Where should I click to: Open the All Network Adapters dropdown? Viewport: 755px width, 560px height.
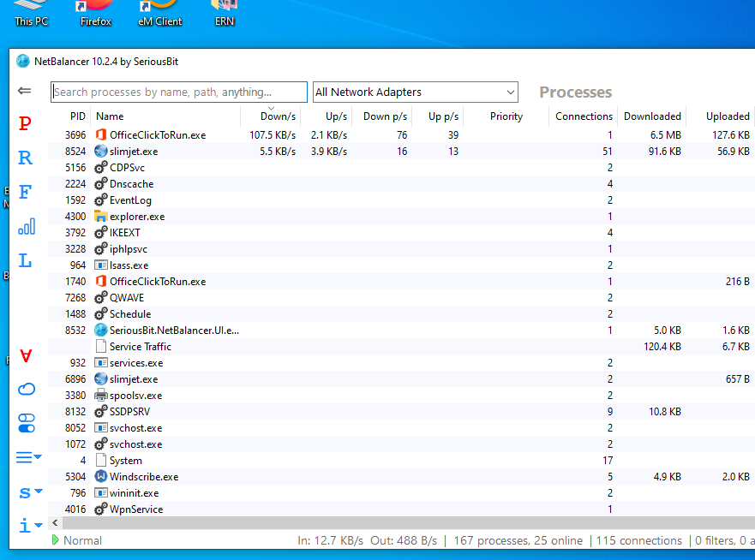pos(415,92)
